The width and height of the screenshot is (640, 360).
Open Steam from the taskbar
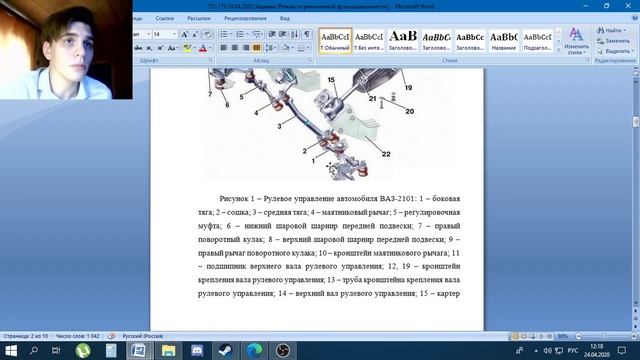(x=225, y=350)
